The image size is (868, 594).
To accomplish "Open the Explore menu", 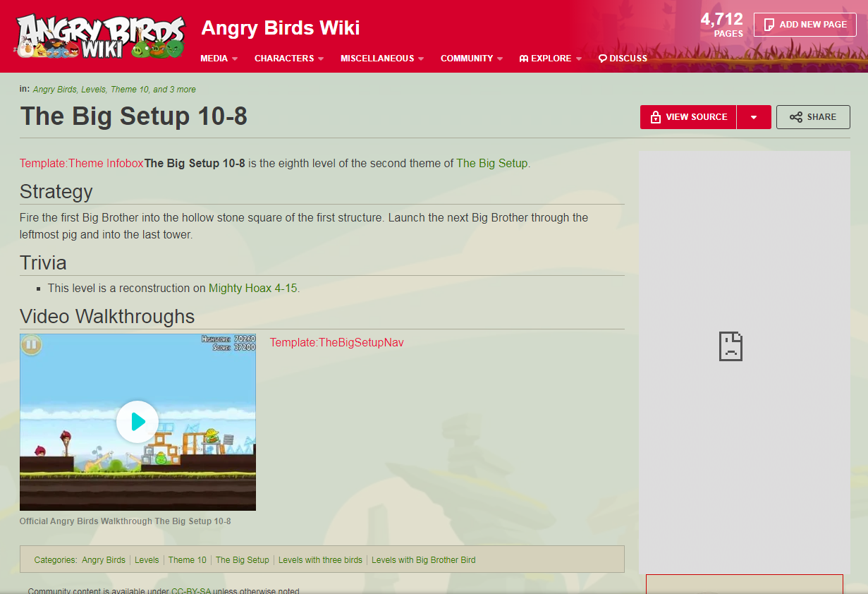I will tap(550, 59).
